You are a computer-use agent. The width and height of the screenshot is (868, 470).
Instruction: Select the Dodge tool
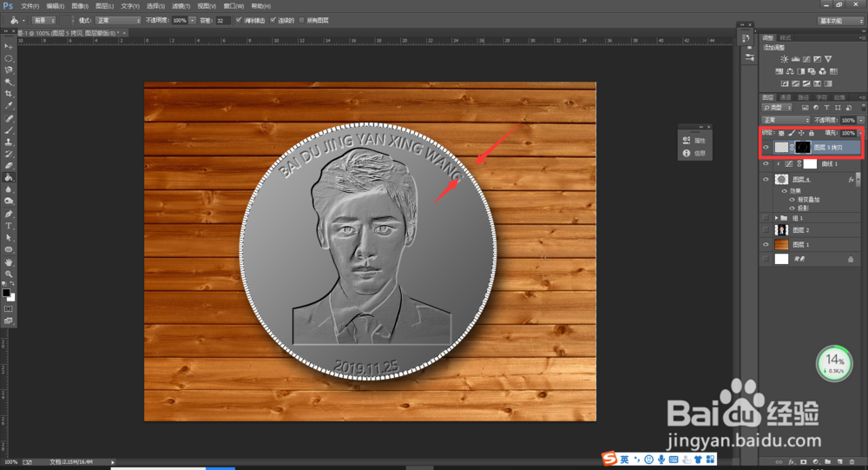[x=9, y=202]
